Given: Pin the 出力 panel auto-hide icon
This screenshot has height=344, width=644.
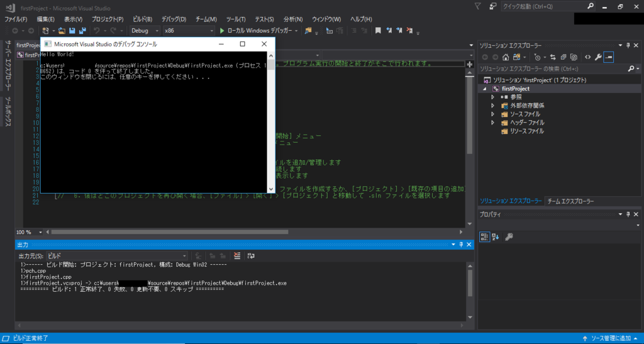Looking at the screenshot, I should tap(461, 245).
